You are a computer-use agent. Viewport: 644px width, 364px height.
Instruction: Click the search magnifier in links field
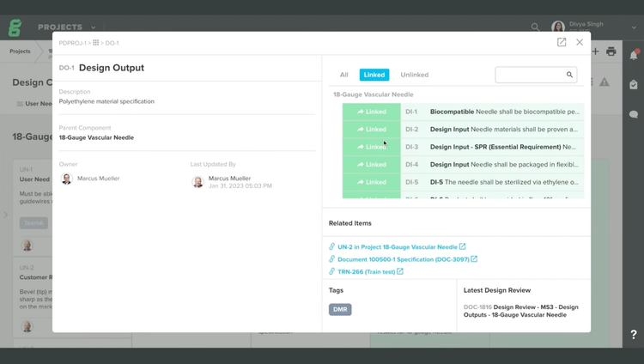[x=569, y=75]
